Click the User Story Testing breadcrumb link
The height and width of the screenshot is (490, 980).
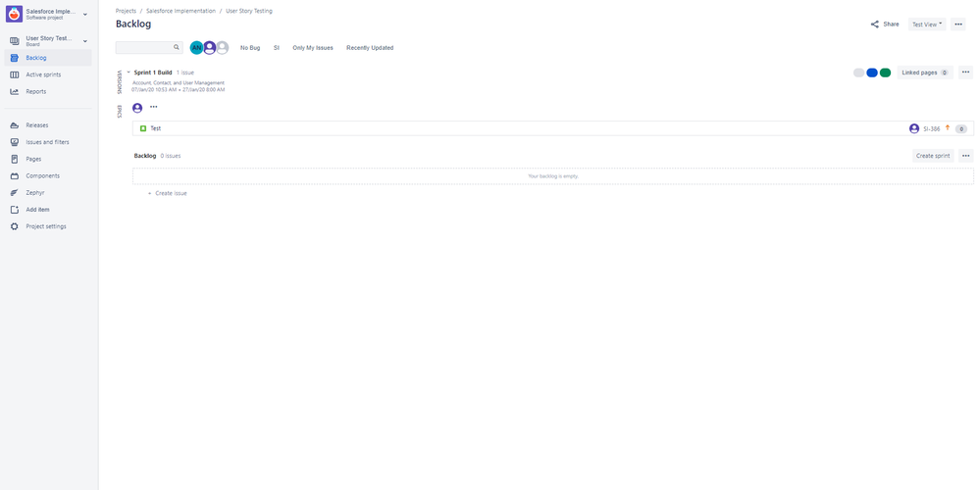[249, 11]
